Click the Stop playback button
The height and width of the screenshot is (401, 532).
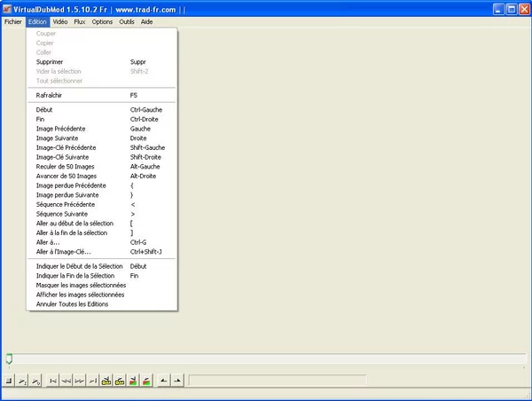click(x=9, y=381)
